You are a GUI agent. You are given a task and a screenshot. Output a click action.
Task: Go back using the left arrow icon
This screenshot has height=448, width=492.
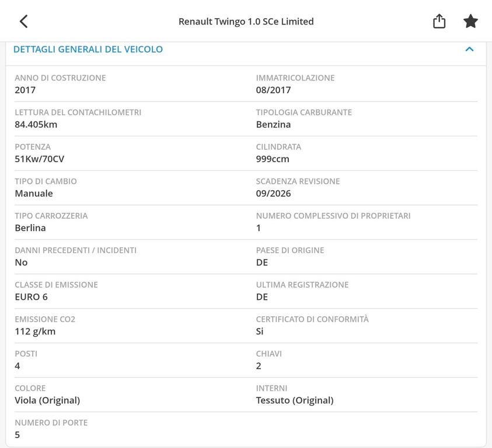(x=24, y=22)
